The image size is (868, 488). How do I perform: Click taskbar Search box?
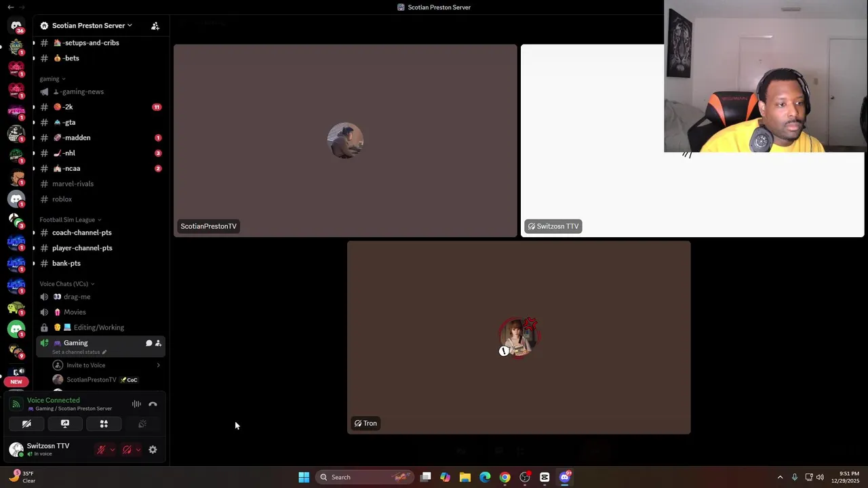point(365,477)
